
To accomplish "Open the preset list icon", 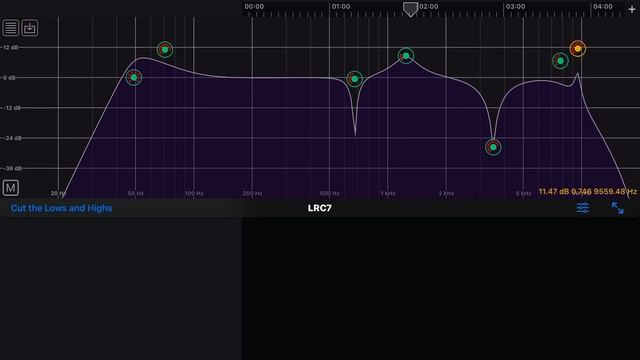I will 11,28.
